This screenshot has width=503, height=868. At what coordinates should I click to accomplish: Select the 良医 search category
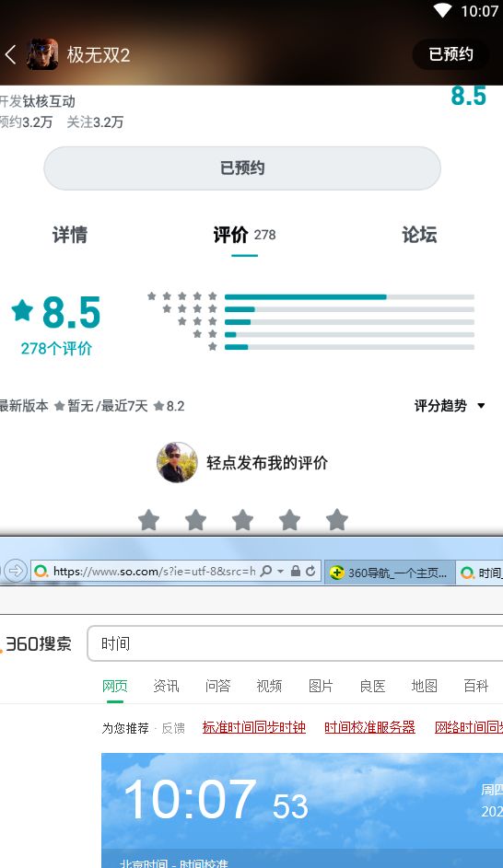(372, 687)
